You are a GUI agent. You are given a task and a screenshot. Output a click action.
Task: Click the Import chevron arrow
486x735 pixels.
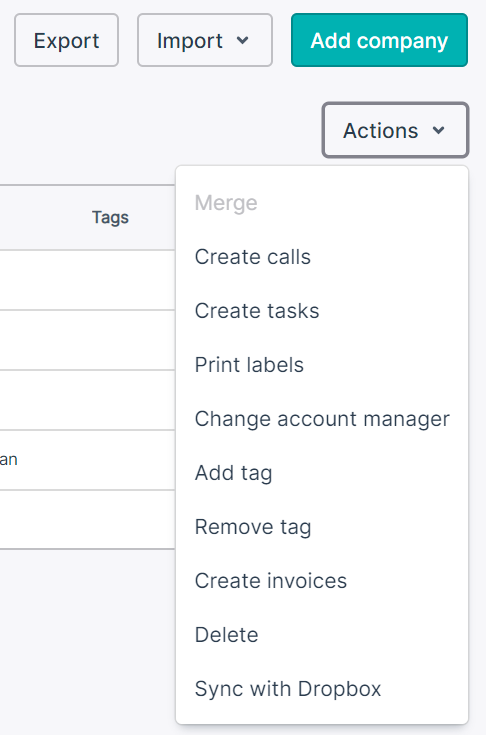(x=242, y=40)
